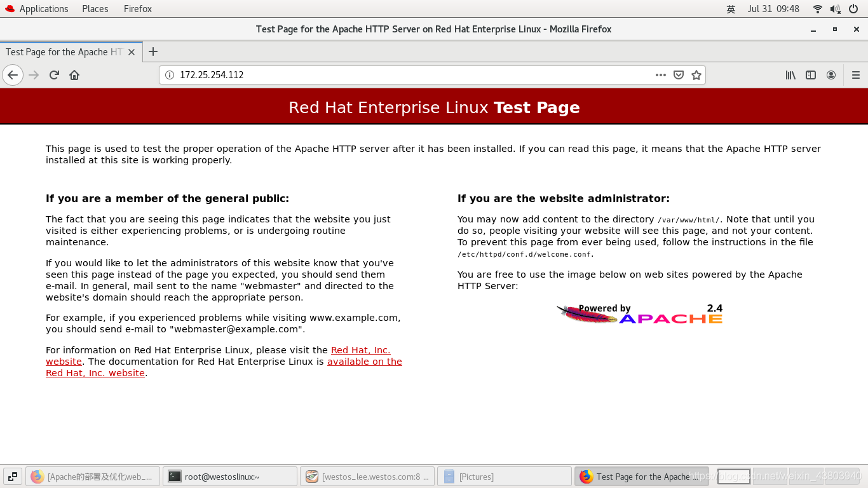Image resolution: width=868 pixels, height=488 pixels.
Task: Show site information for 172.25.254.112
Action: click(170, 75)
